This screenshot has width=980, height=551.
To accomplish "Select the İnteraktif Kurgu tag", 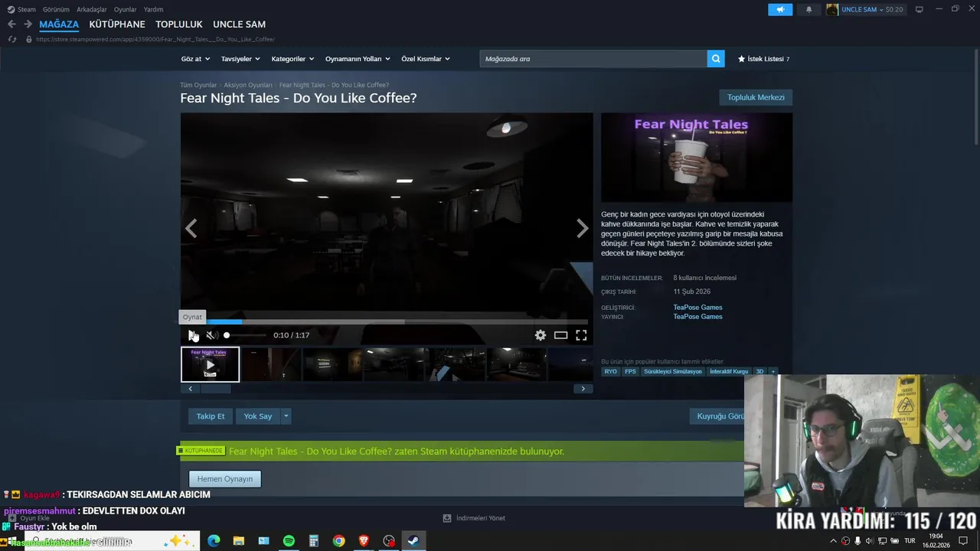I will [x=729, y=371].
